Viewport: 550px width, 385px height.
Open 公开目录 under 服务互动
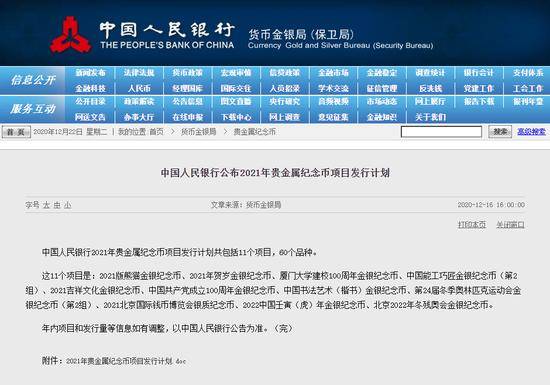pos(90,102)
